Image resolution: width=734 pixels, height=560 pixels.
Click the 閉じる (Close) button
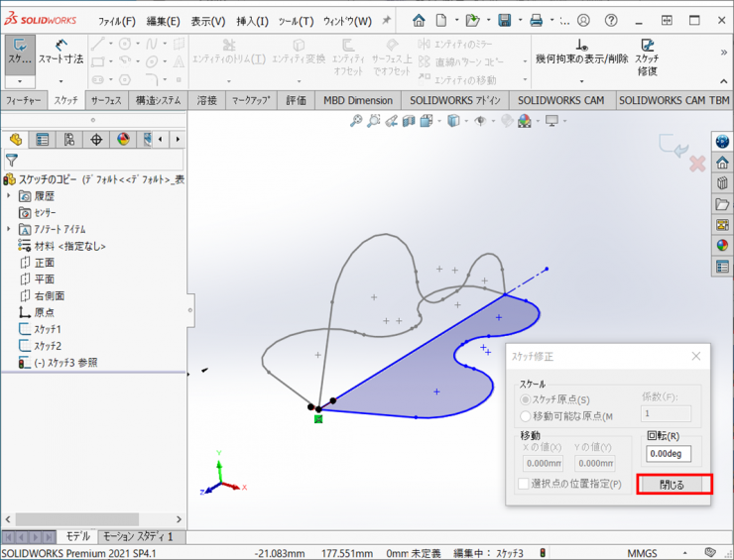coord(673,485)
